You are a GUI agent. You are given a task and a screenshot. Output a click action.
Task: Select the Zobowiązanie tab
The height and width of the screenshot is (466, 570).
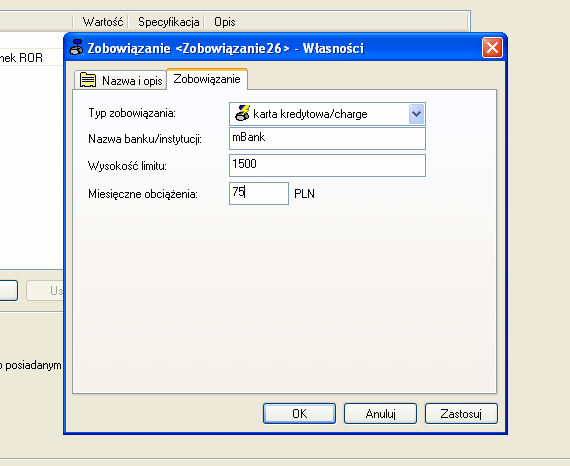[207, 79]
